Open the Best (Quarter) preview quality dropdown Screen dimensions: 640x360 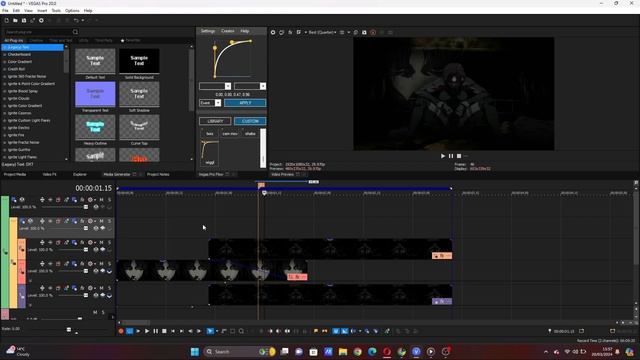click(322, 32)
